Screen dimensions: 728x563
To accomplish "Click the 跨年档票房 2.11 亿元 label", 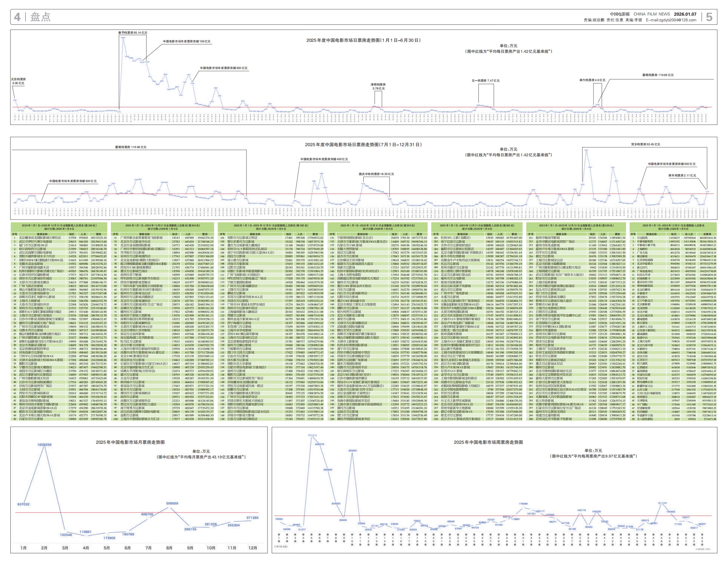I will pos(682,175).
